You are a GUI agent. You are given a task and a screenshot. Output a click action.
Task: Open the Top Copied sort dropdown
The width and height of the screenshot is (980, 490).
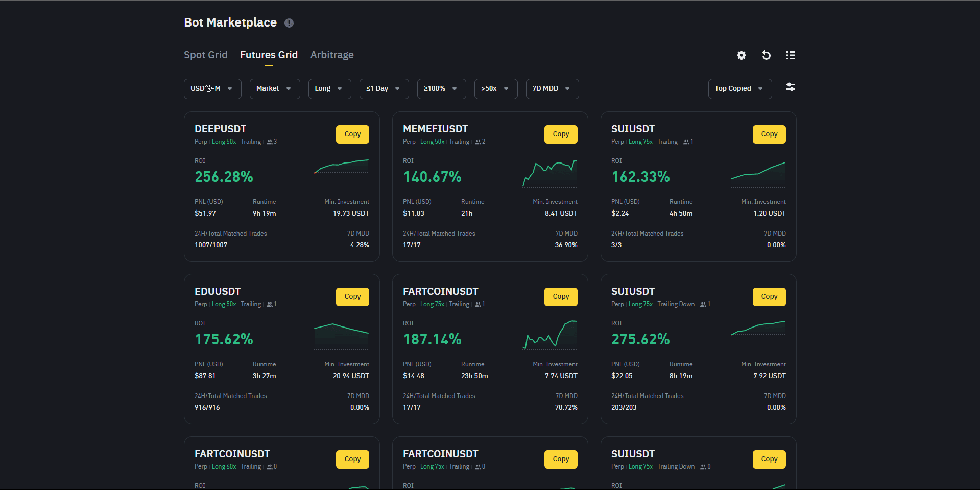point(739,88)
